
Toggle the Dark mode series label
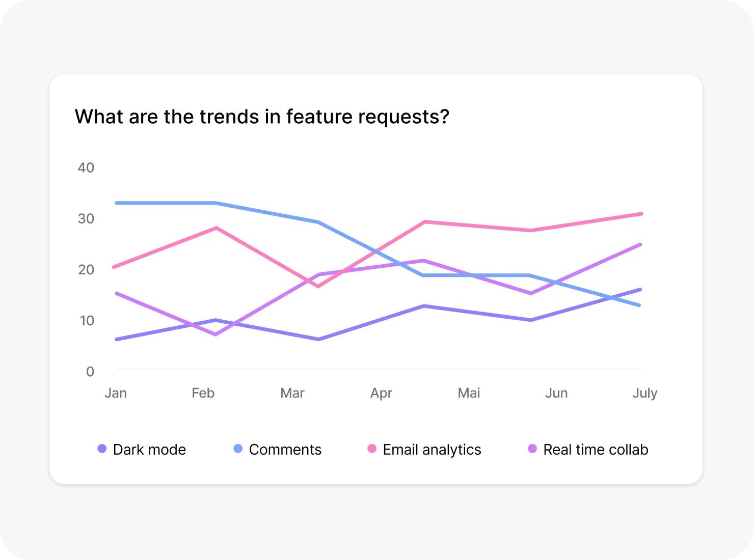(149, 450)
